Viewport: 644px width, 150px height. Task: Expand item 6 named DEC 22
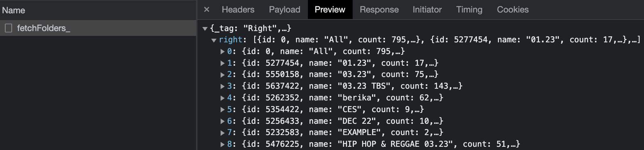222,121
